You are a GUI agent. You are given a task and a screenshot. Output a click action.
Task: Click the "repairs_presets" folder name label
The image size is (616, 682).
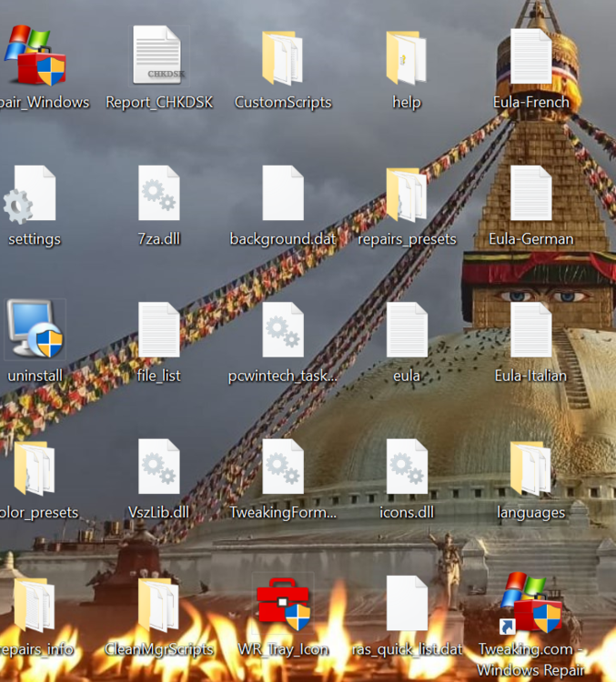407,240
